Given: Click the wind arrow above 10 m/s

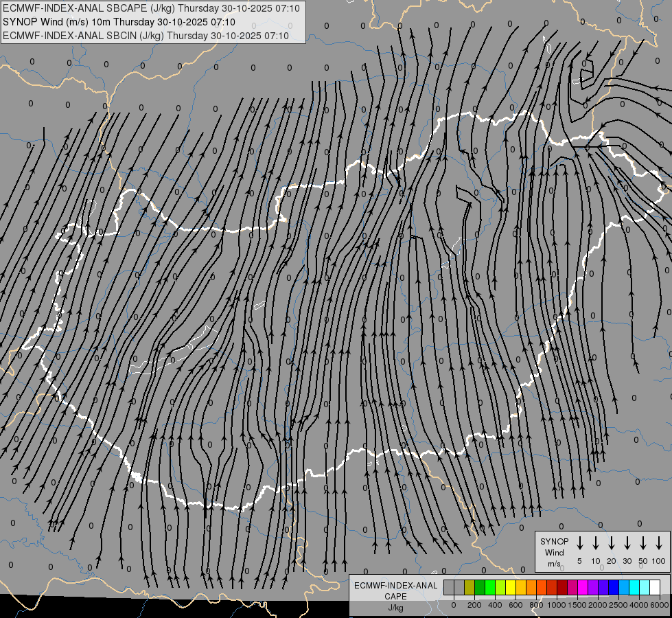Looking at the screenshot, I should pos(595,542).
